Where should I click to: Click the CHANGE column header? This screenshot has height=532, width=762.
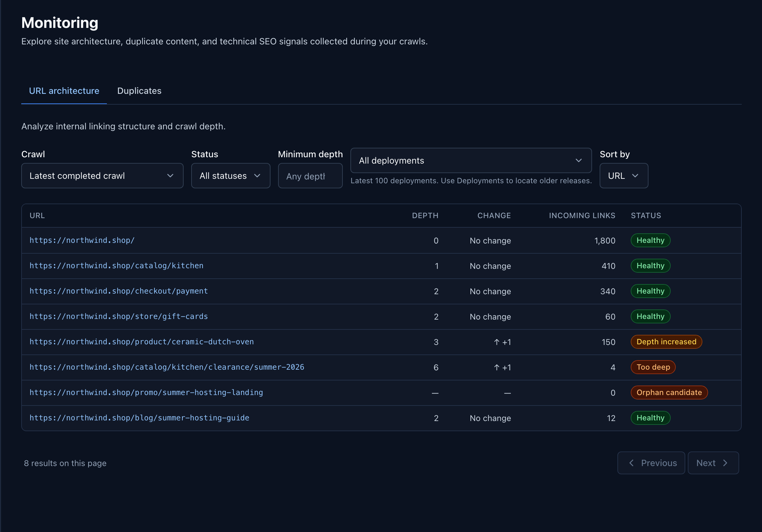pyautogui.click(x=494, y=215)
